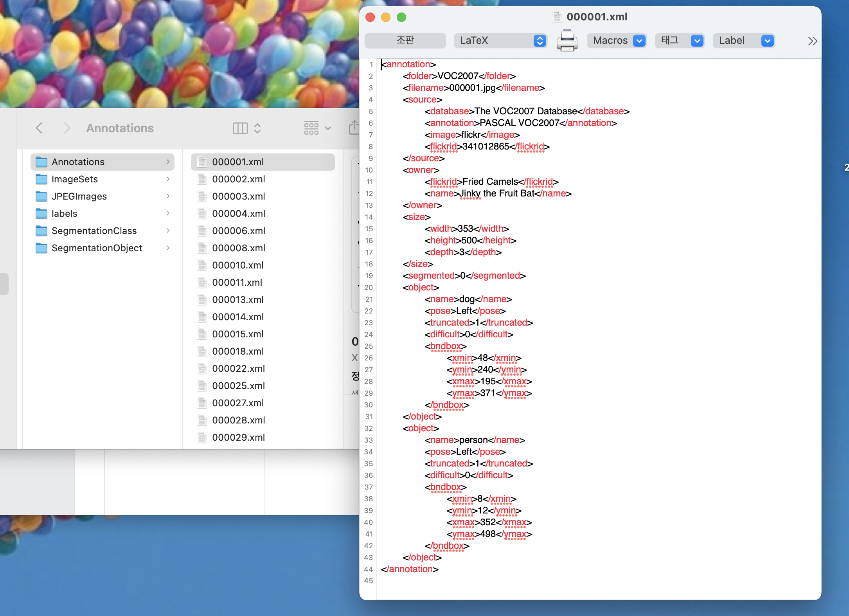Show hidden toolbar items with double chevron
This screenshot has height=616, width=849.
point(812,41)
